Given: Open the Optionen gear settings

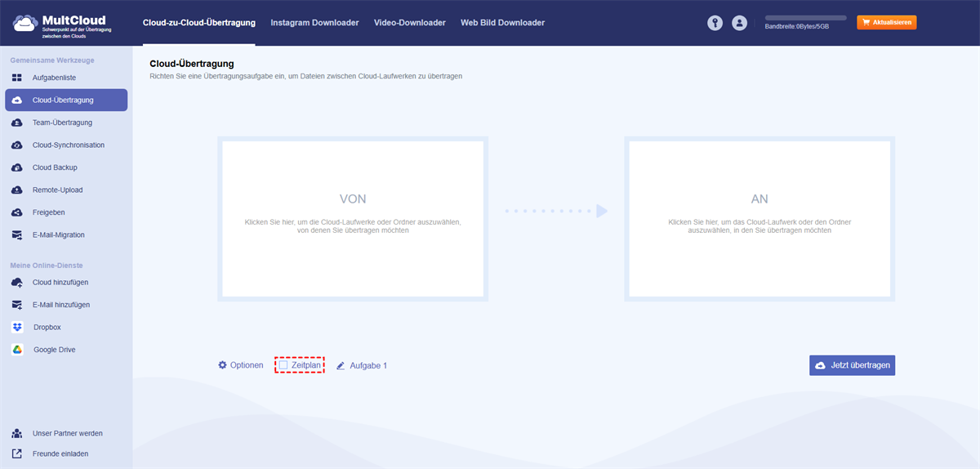Looking at the screenshot, I should click(x=241, y=365).
